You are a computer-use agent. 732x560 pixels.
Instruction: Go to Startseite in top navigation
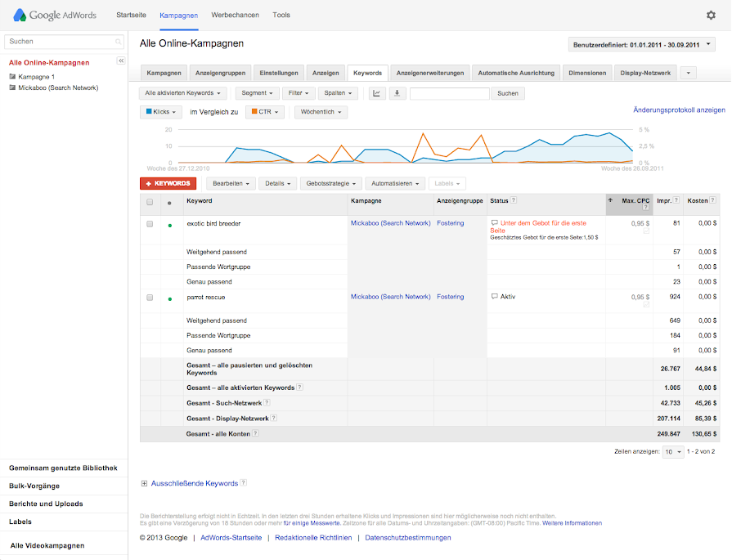[131, 15]
